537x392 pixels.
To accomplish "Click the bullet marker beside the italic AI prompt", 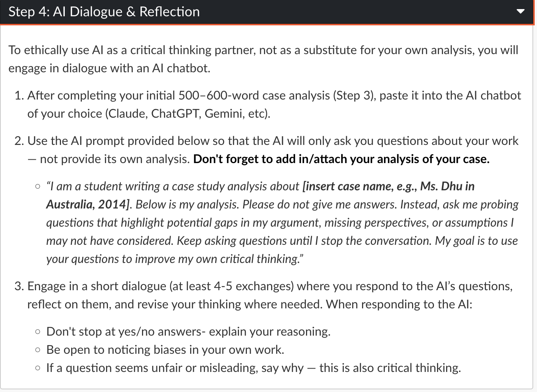I will 37,186.
